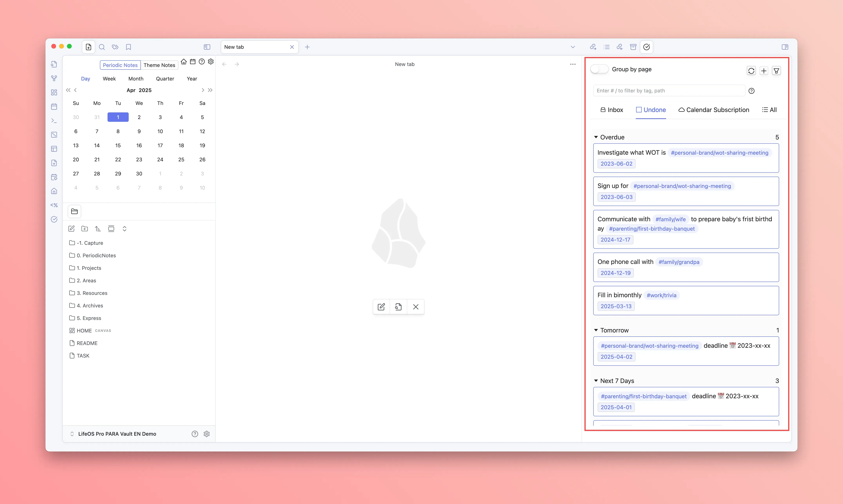Click the home icon in the calendar header
This screenshot has width=843, height=504.
click(x=183, y=61)
